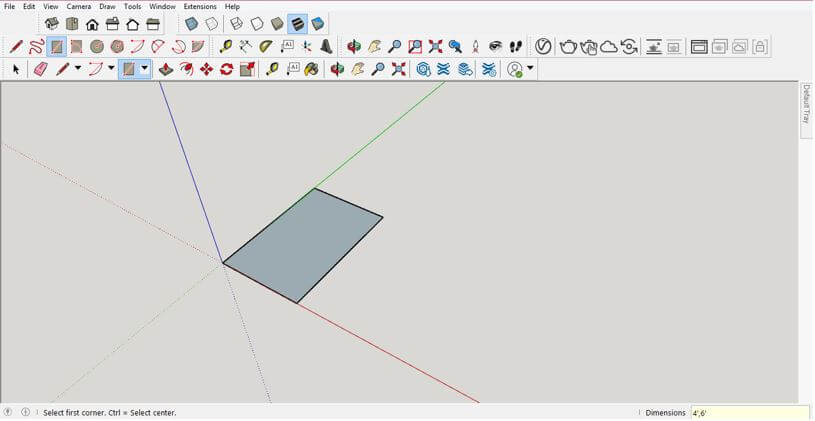Viewport: 815px width, 421px height.
Task: Toggle Back Edges style
Action: click(x=212, y=23)
